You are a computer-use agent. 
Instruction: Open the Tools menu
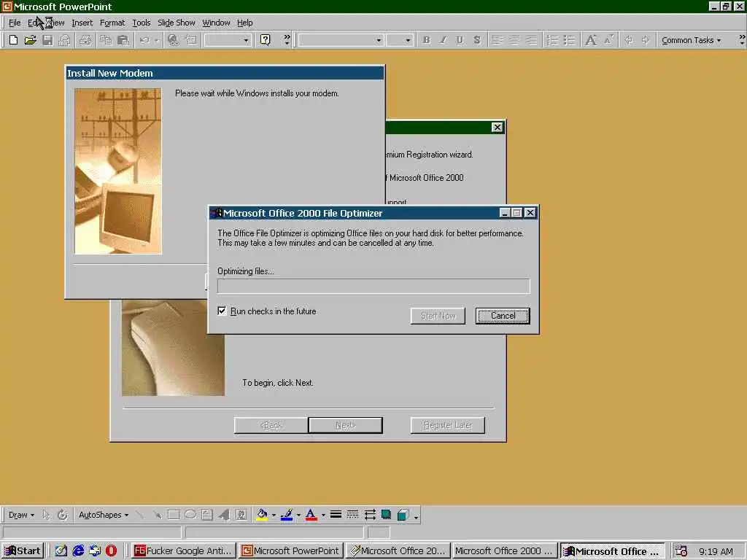tap(141, 23)
